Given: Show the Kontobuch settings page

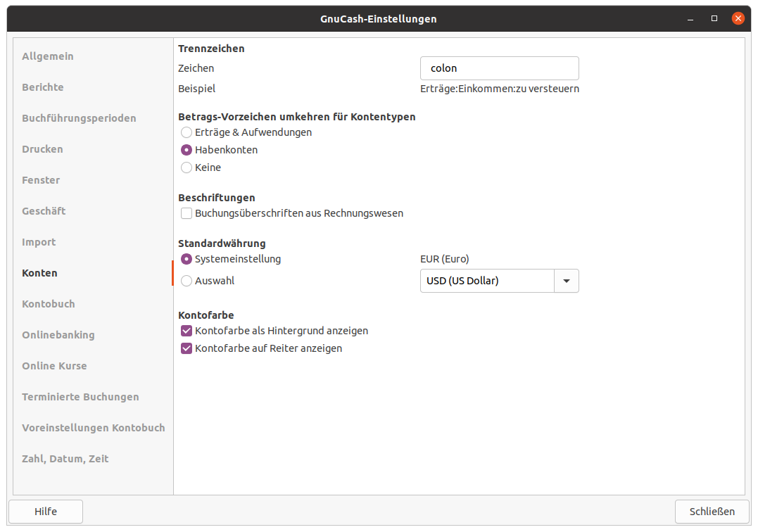Looking at the screenshot, I should click(x=48, y=304).
